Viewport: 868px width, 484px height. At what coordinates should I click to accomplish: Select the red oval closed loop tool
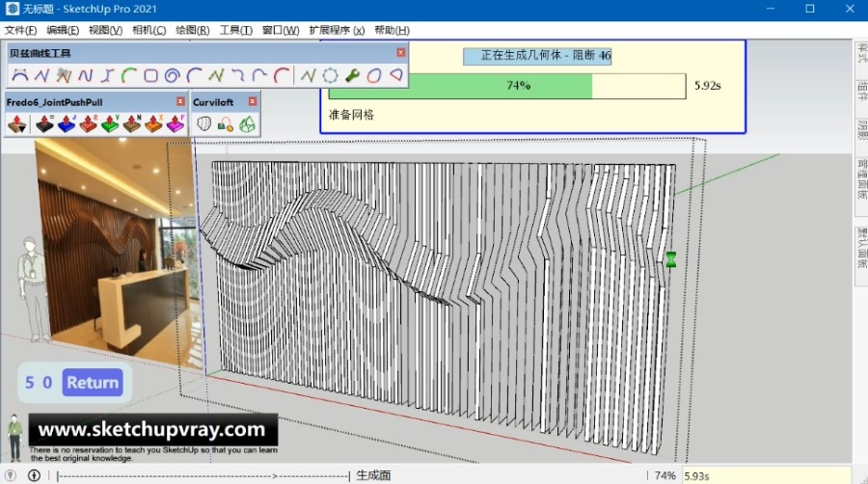coord(373,75)
